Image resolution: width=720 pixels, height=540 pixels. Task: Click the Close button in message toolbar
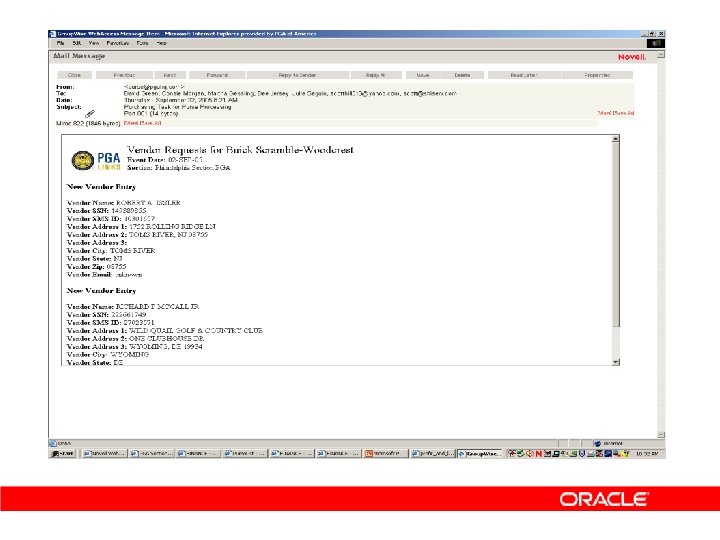coord(74,75)
